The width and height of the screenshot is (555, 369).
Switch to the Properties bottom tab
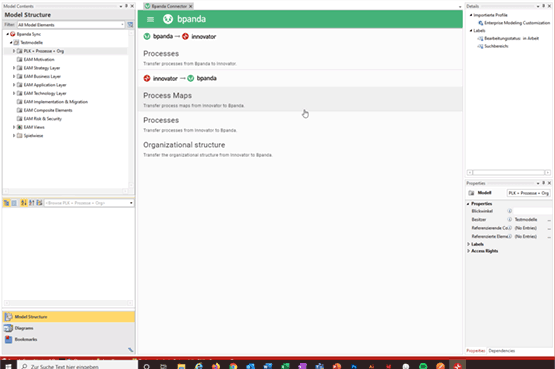(476, 351)
